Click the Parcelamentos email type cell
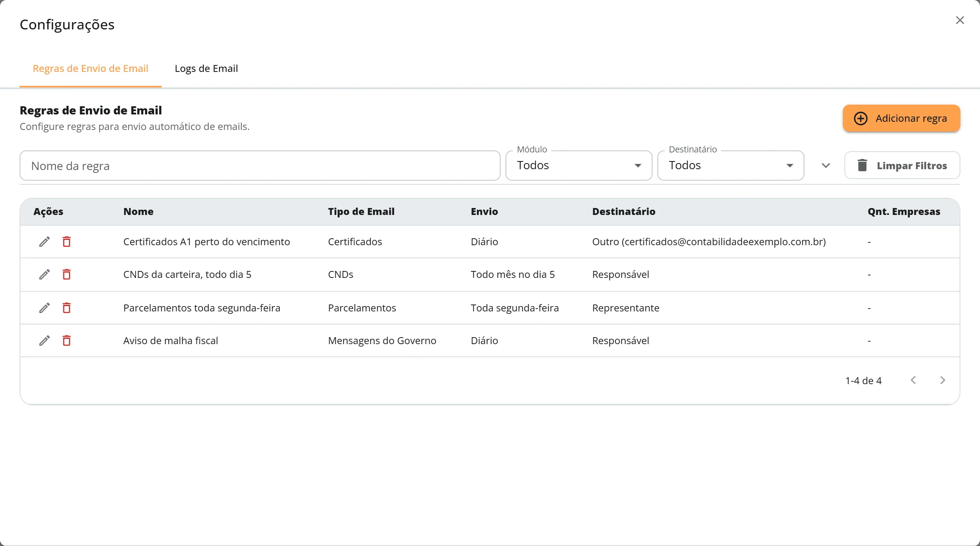This screenshot has height=546, width=980. pyautogui.click(x=362, y=308)
